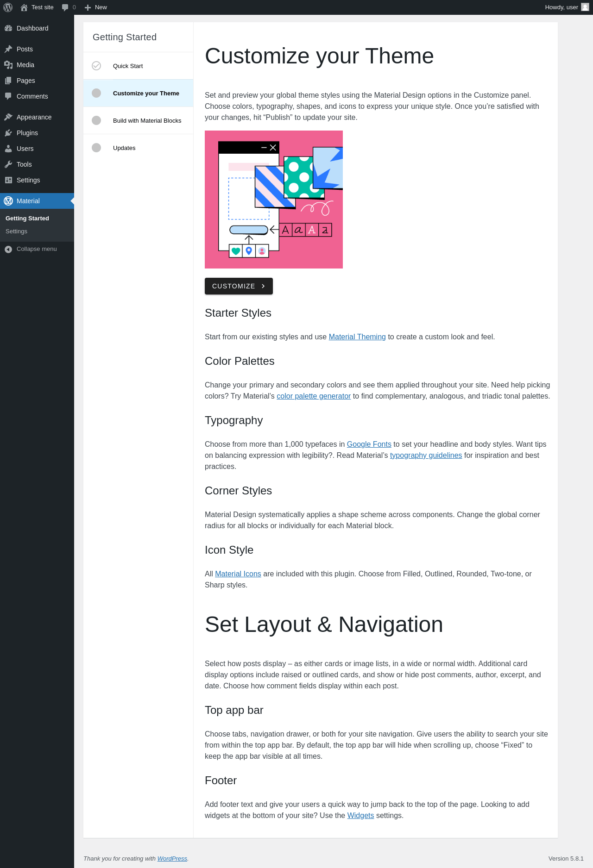593x868 pixels.
Task: Click the Color Palettes heading
Action: [x=240, y=361]
